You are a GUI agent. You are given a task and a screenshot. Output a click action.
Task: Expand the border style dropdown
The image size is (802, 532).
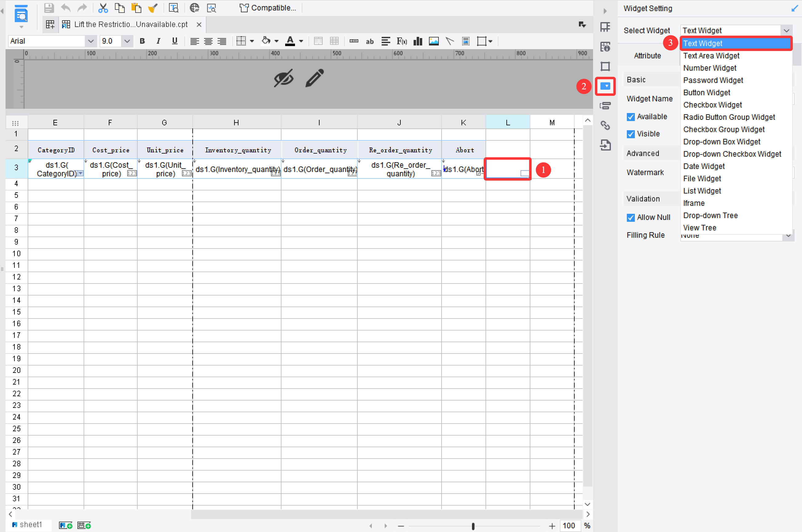point(251,41)
